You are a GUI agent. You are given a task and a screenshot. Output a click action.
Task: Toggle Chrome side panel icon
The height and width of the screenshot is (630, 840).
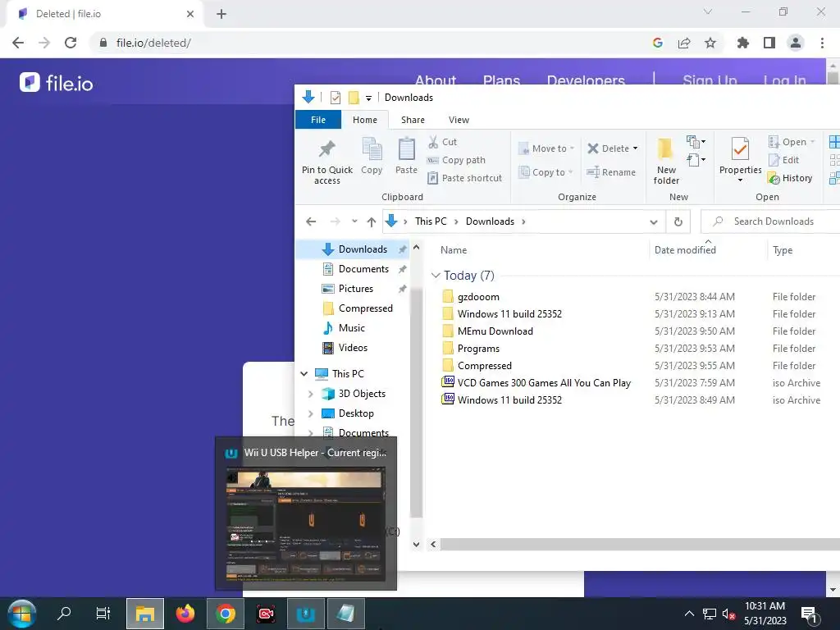[769, 43]
